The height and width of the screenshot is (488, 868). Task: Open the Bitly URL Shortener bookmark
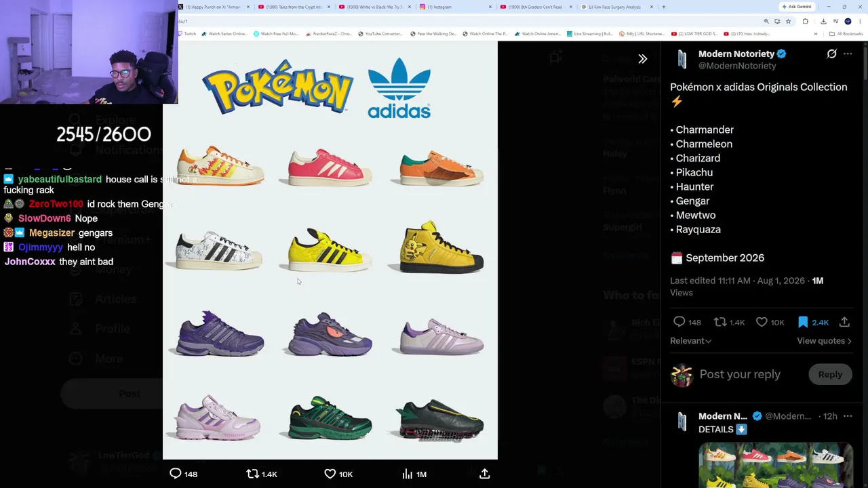click(x=641, y=34)
